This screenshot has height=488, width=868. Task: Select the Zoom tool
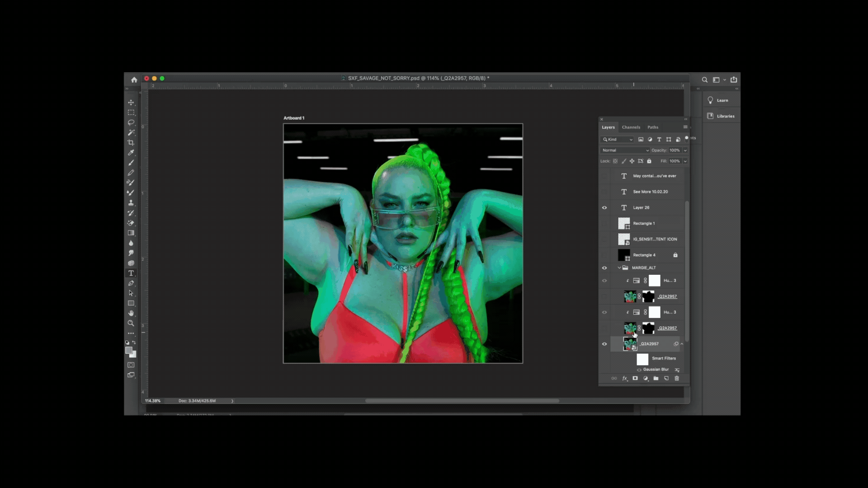coord(131,324)
